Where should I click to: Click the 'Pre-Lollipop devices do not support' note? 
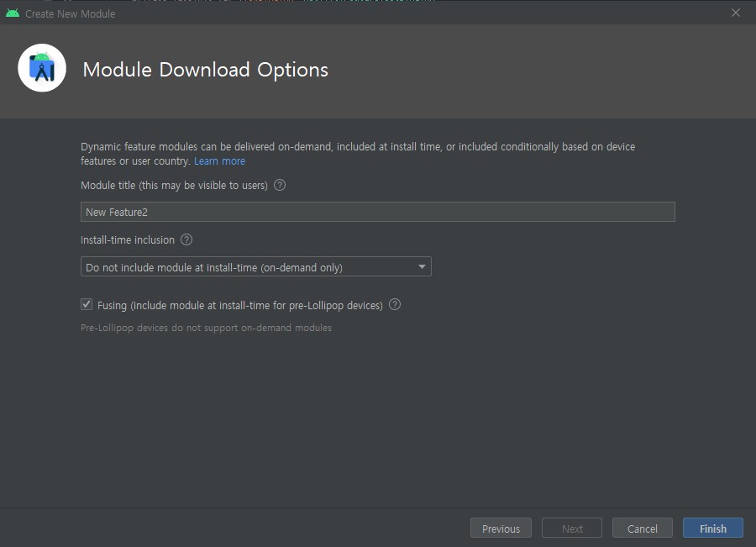(x=206, y=328)
